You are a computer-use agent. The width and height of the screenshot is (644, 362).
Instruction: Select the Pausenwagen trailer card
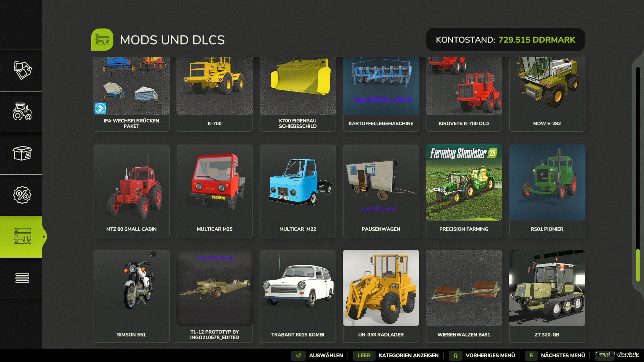pyautogui.click(x=381, y=191)
